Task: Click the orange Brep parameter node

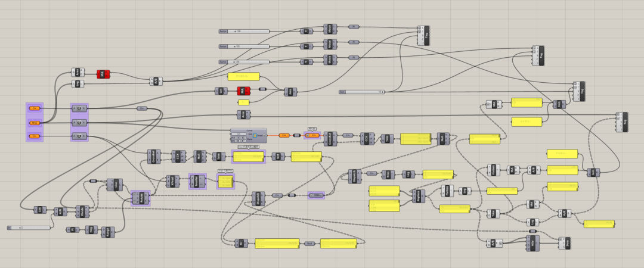Action: [35, 123]
